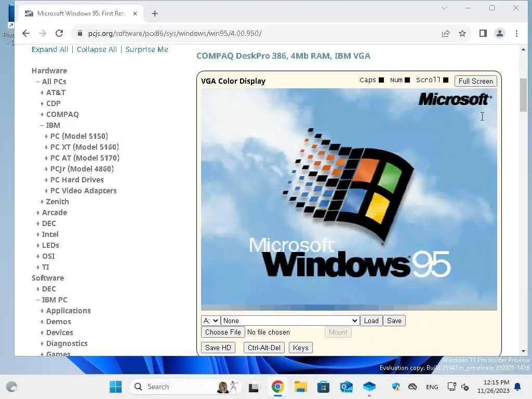This screenshot has height=399, width=532.
Task: Open the tab search chevron in Chrome
Action: coord(444,8)
